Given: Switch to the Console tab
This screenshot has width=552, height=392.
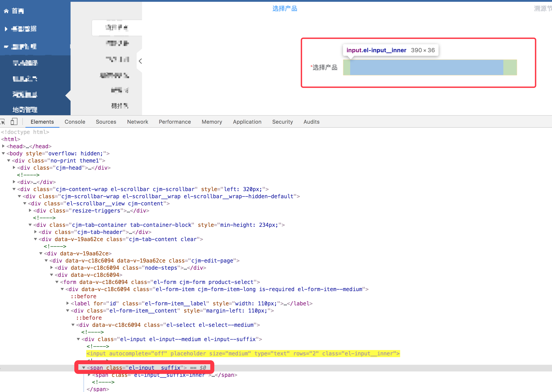Looking at the screenshot, I should (x=75, y=122).
